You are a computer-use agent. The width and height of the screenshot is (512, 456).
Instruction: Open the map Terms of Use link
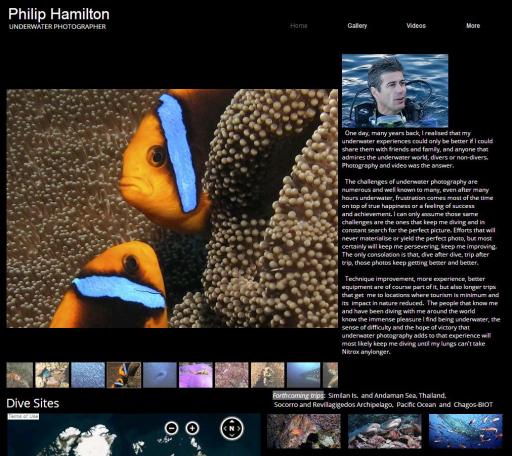tap(23, 416)
